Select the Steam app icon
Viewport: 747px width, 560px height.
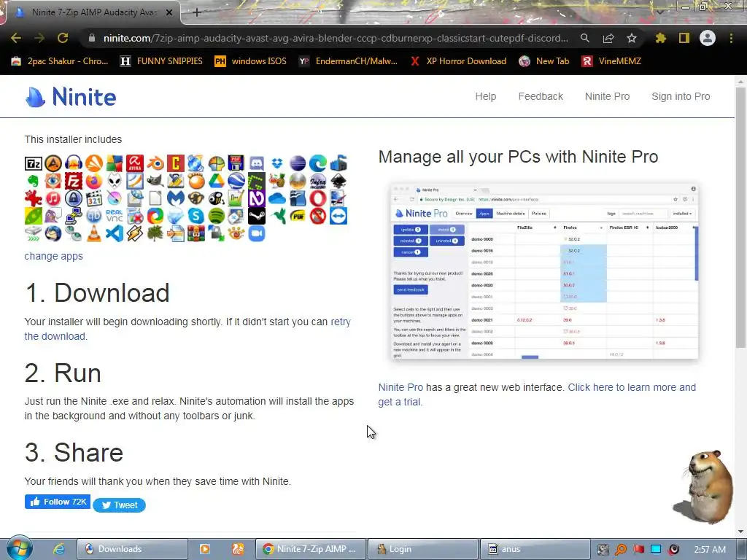257,216
